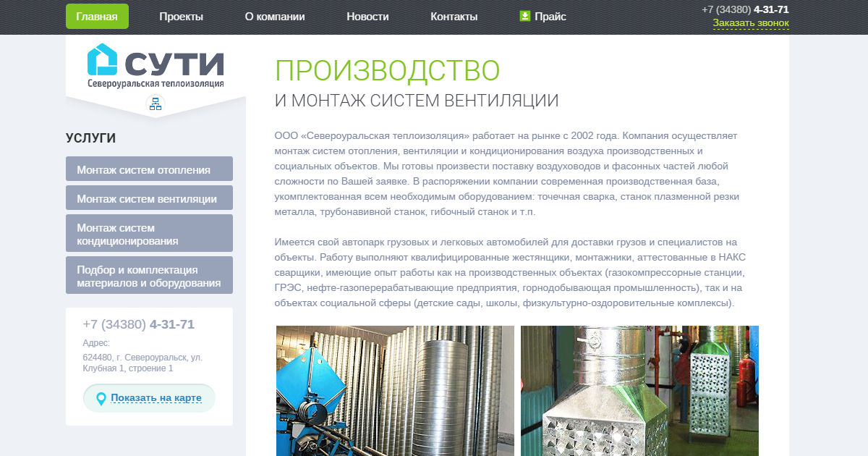Click the green download icon beside Прайс
The width and height of the screenshot is (868, 456).
point(525,16)
